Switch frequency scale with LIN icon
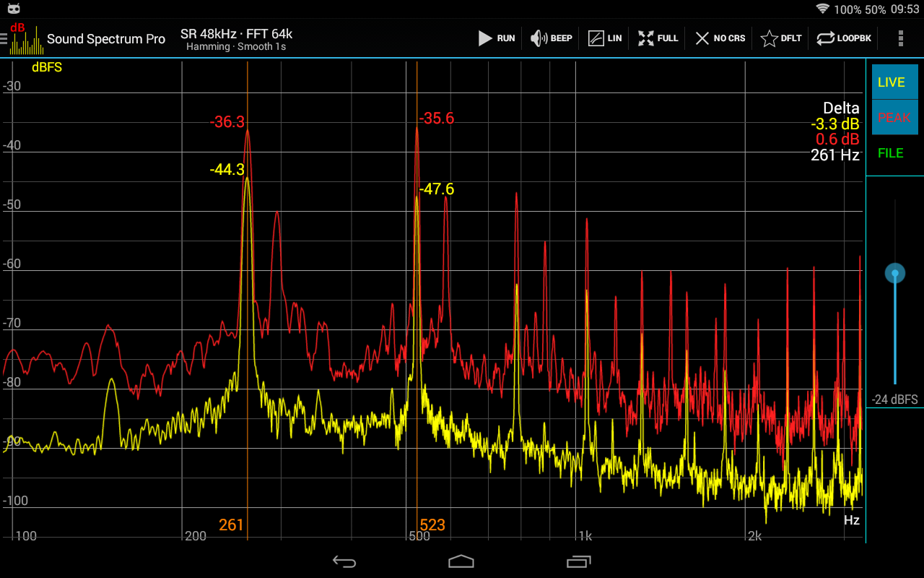This screenshot has width=924, height=578. [x=604, y=38]
